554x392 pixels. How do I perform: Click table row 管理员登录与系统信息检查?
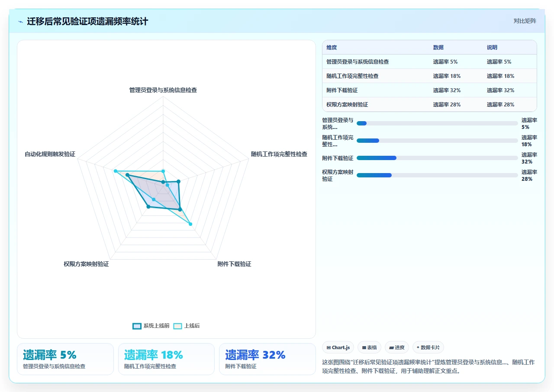coord(429,62)
